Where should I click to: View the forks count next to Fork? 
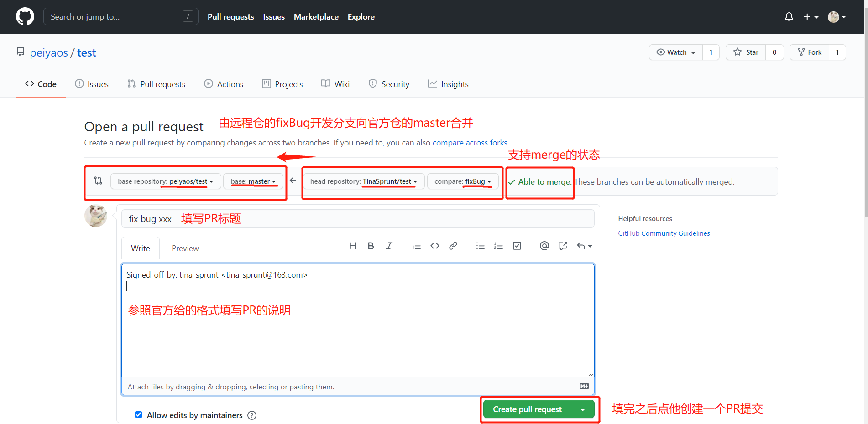click(837, 52)
